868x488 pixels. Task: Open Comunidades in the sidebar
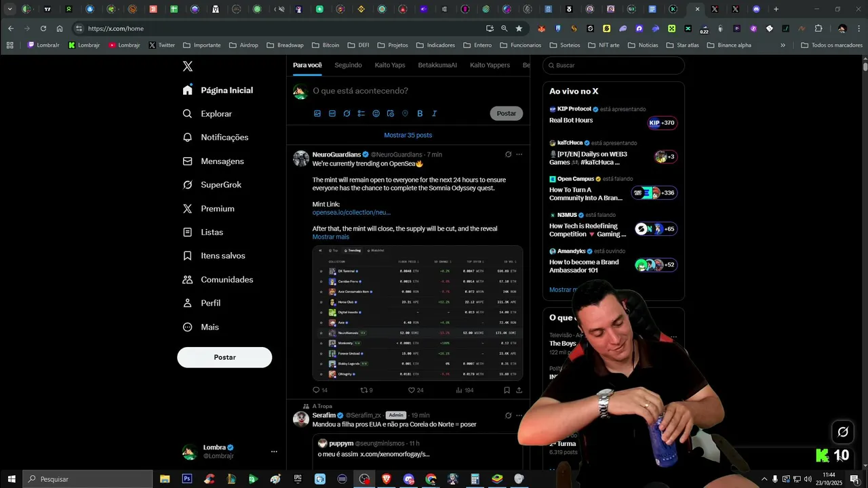click(x=218, y=279)
